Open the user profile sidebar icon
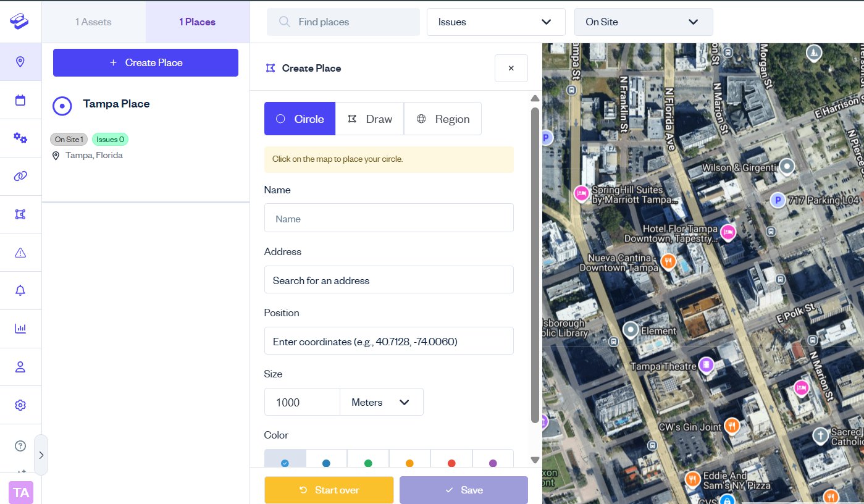Image resolution: width=864 pixels, height=504 pixels. (20, 367)
